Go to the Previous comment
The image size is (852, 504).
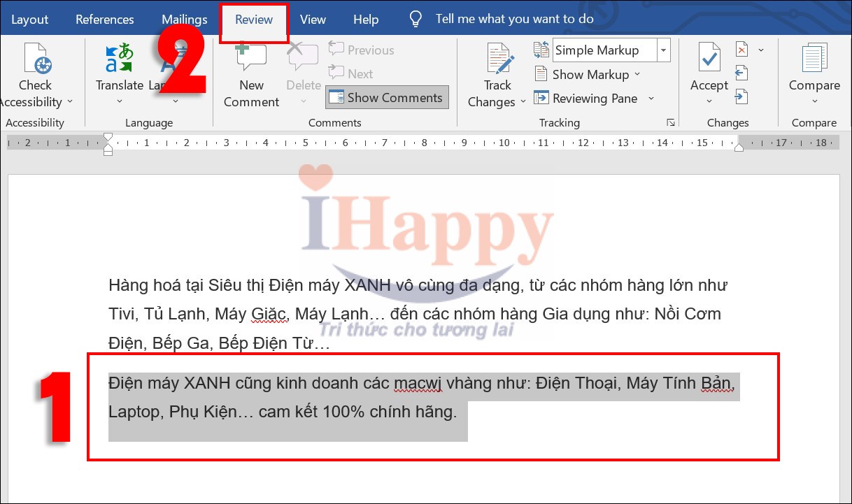click(x=362, y=50)
